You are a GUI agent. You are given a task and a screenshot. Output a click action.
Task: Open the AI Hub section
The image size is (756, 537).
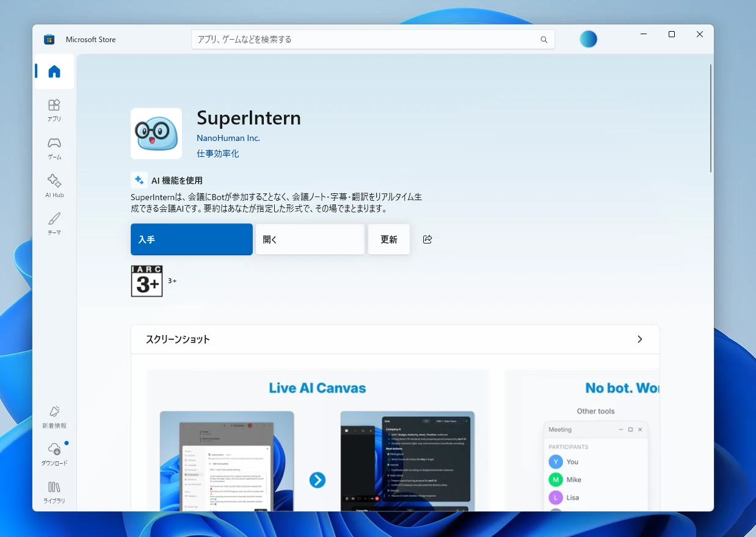[x=54, y=186]
